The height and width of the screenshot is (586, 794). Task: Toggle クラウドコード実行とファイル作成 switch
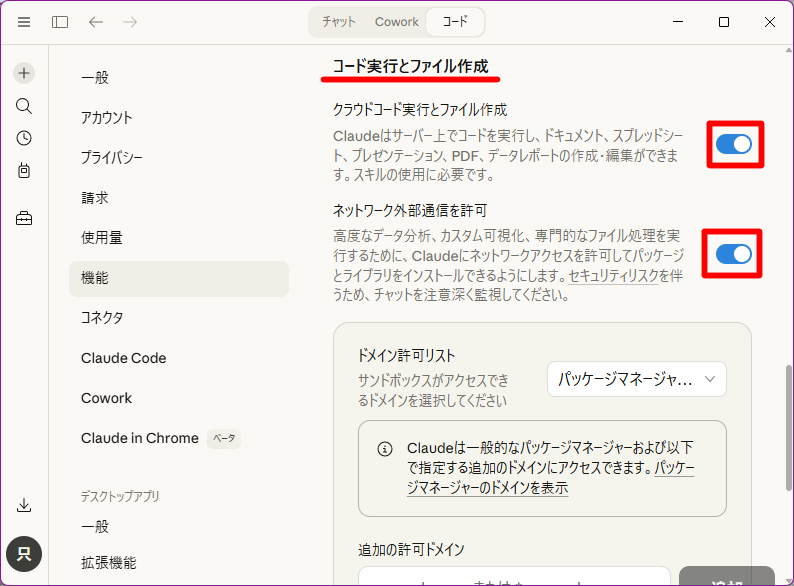(x=734, y=144)
